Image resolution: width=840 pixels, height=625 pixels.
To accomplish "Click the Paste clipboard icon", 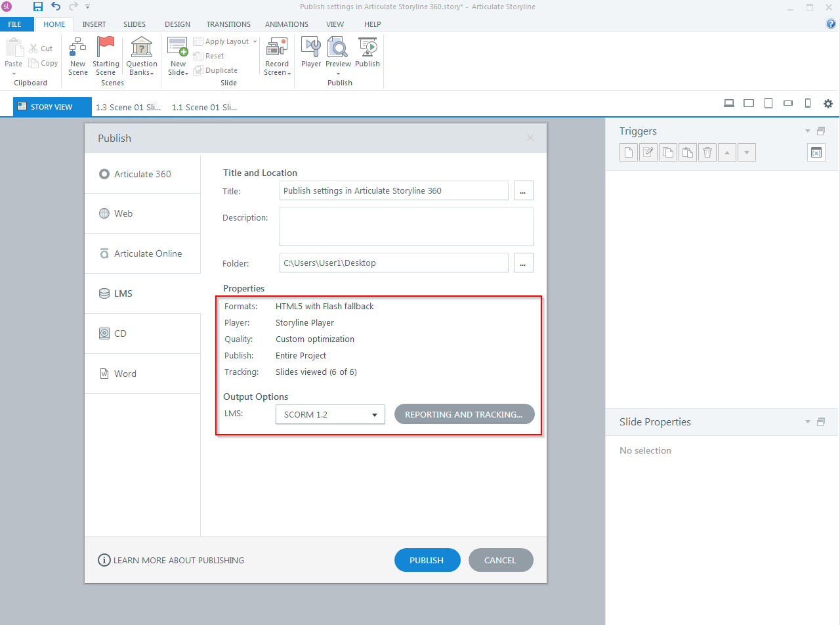I will pyautogui.click(x=14, y=48).
